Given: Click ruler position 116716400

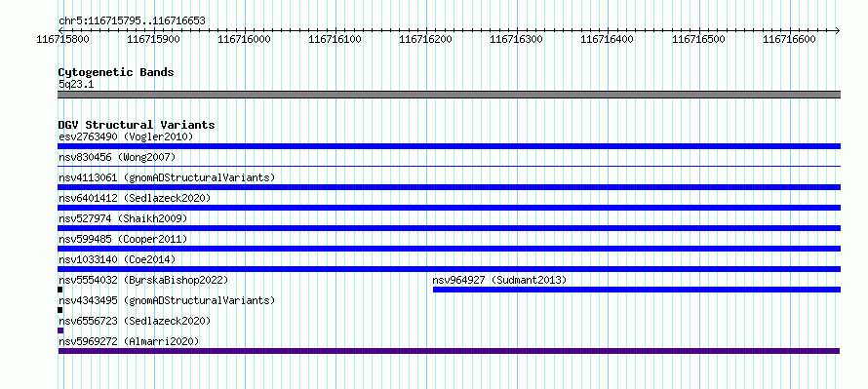Looking at the screenshot, I should click(608, 39).
